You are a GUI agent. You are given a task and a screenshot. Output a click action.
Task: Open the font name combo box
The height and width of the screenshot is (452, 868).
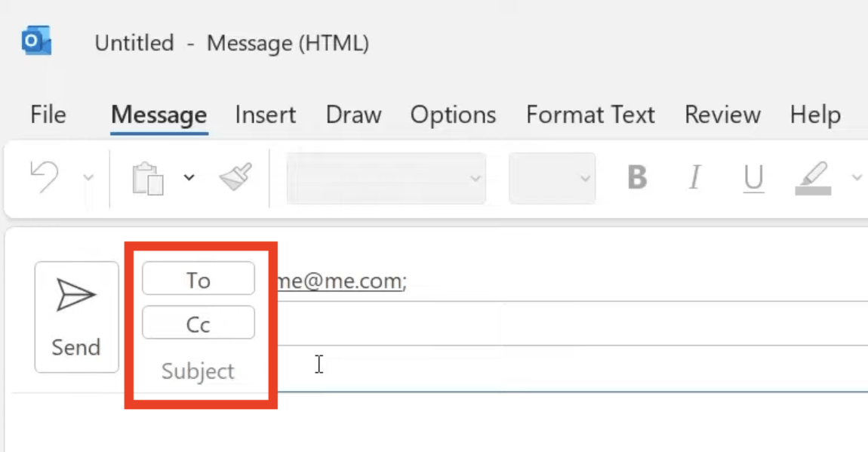(386, 178)
